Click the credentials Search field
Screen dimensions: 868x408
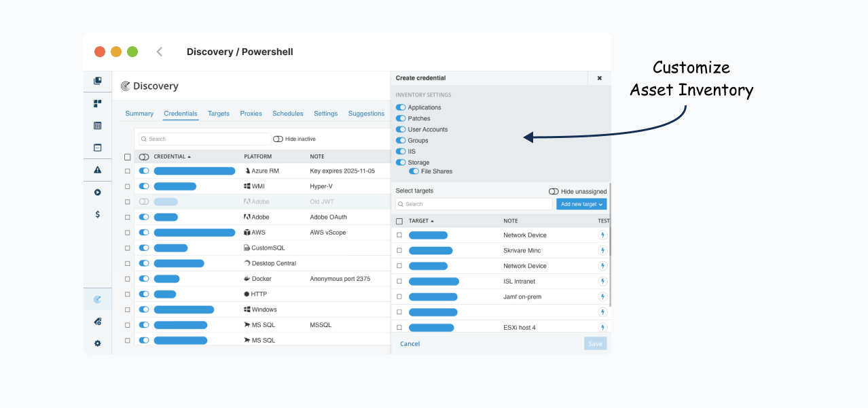pyautogui.click(x=204, y=139)
